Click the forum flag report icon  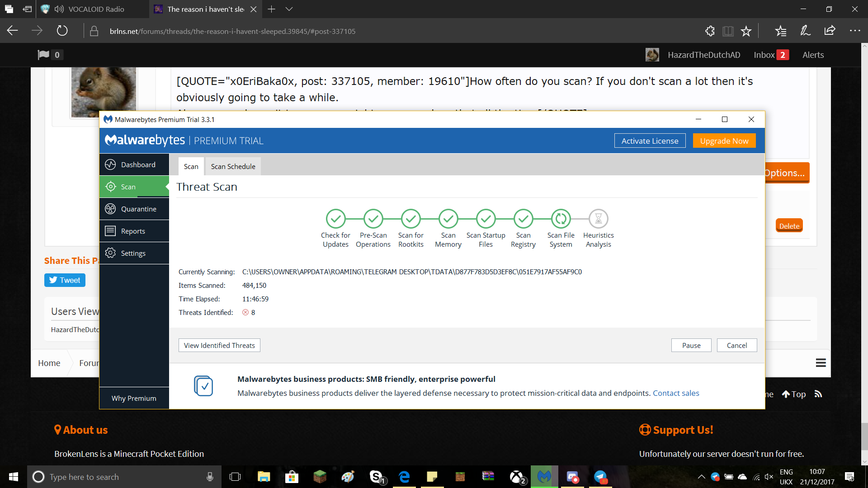coord(43,55)
